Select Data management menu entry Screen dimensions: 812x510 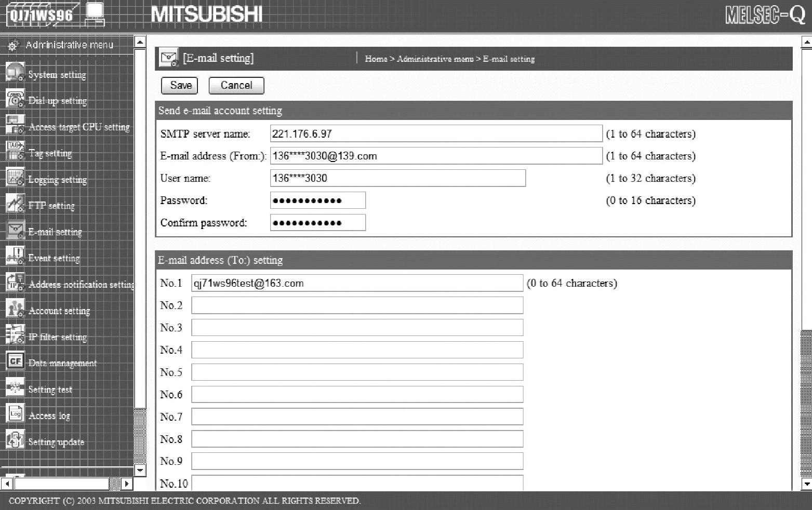click(62, 363)
